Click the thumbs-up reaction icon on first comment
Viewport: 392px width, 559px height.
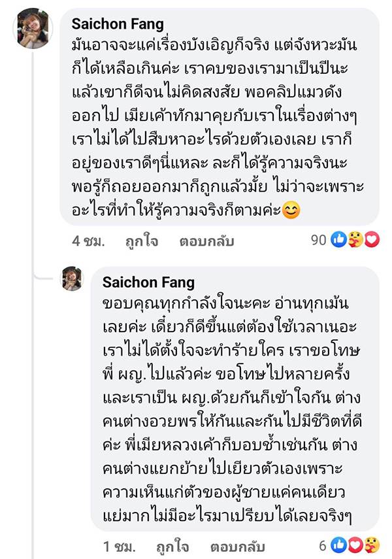(x=338, y=240)
